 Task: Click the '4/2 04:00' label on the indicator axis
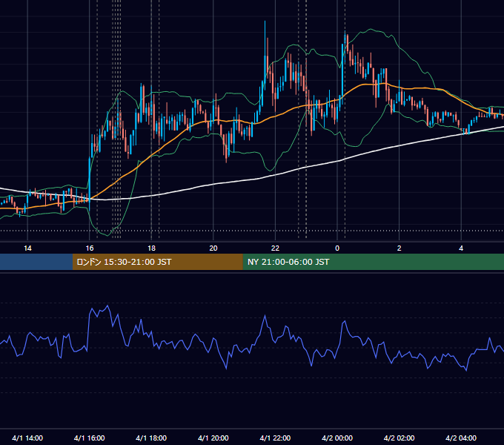click(461, 438)
